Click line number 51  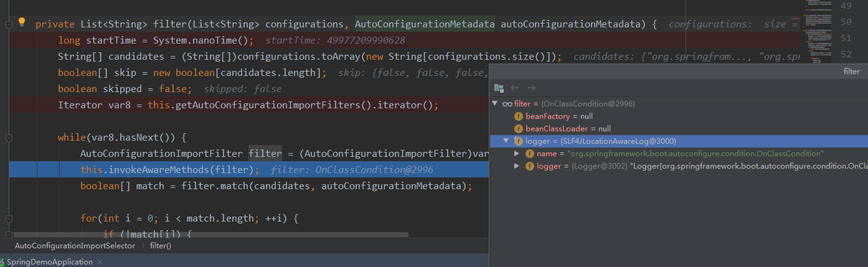(846, 38)
